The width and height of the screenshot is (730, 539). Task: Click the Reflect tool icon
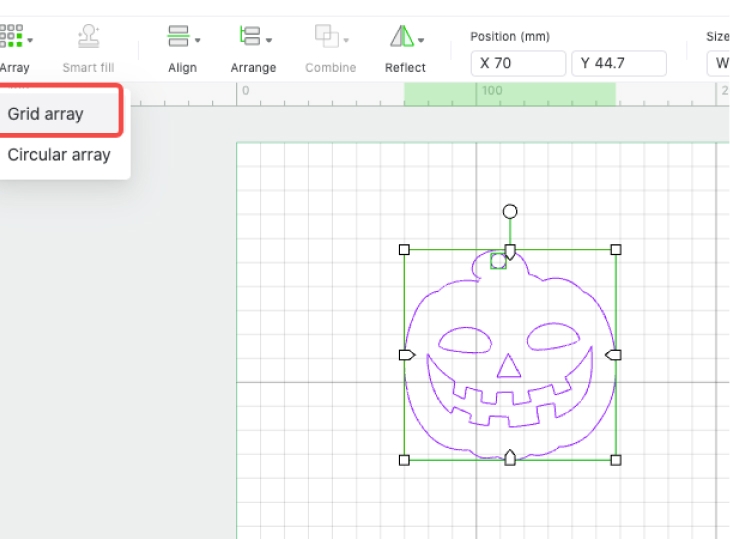[402, 37]
